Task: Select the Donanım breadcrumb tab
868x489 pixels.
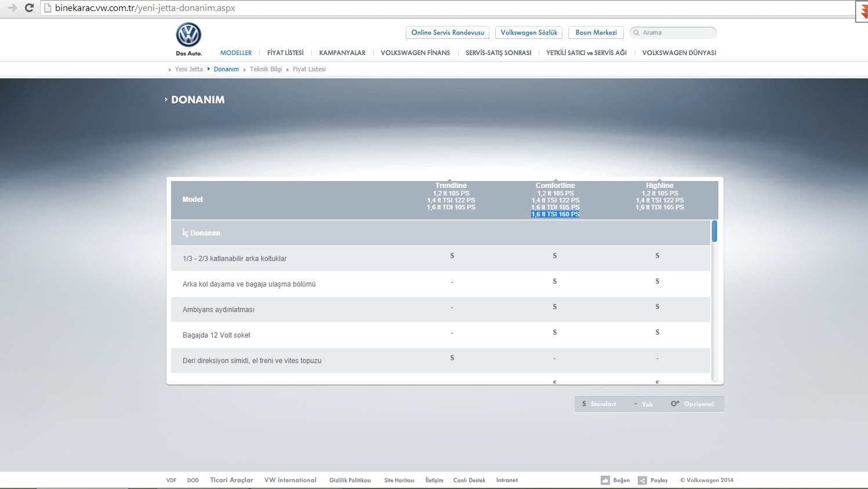Action: click(x=226, y=69)
